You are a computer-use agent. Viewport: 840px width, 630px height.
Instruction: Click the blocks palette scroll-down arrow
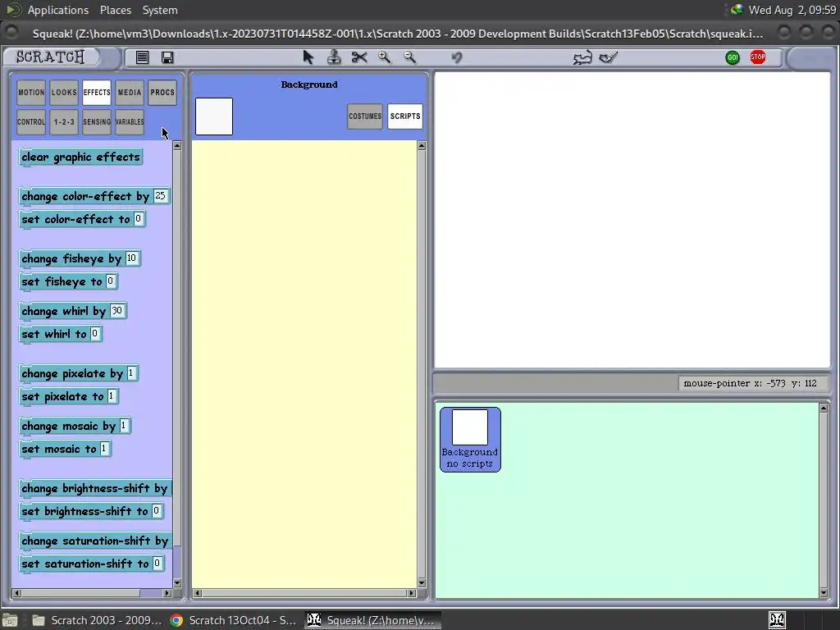pos(177,583)
